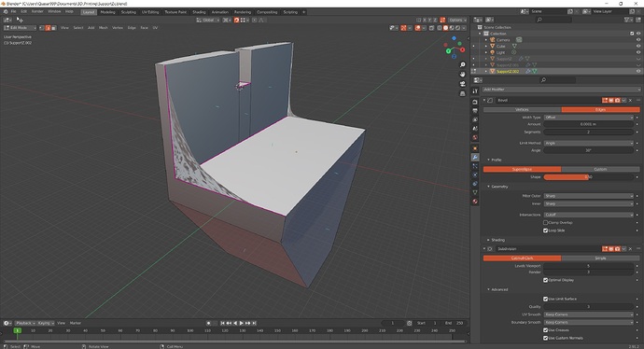The width and height of the screenshot is (644, 349).
Task: Open the Boundary Smooth dropdown
Action: point(589,322)
